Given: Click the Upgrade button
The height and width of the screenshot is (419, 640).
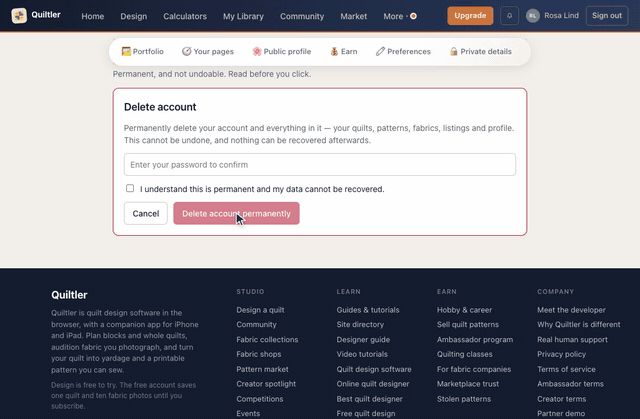Looking at the screenshot, I should (x=470, y=16).
